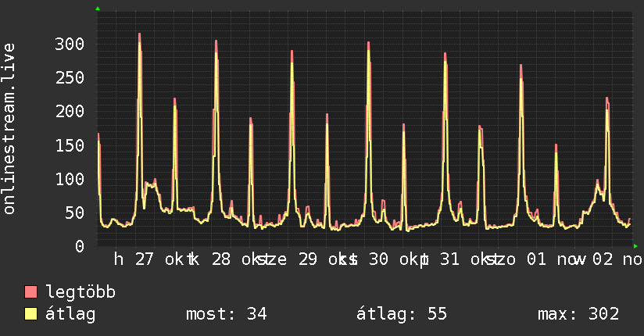
Task: Click the 100 y-axis label
Action: (70, 179)
